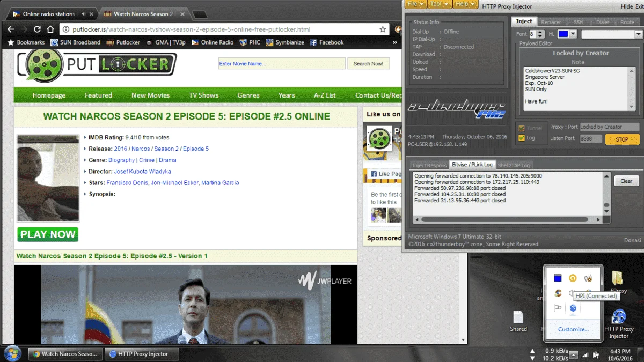Switch to the Route tab

point(627,22)
